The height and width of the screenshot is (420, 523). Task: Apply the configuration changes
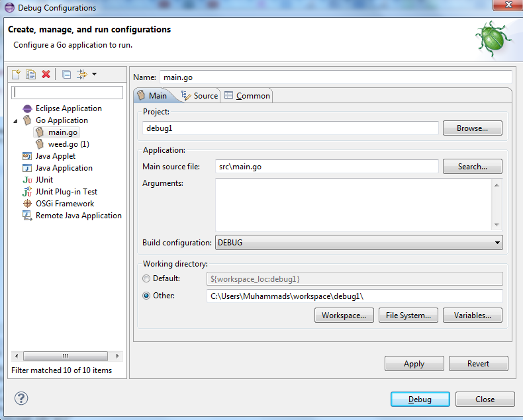(414, 364)
